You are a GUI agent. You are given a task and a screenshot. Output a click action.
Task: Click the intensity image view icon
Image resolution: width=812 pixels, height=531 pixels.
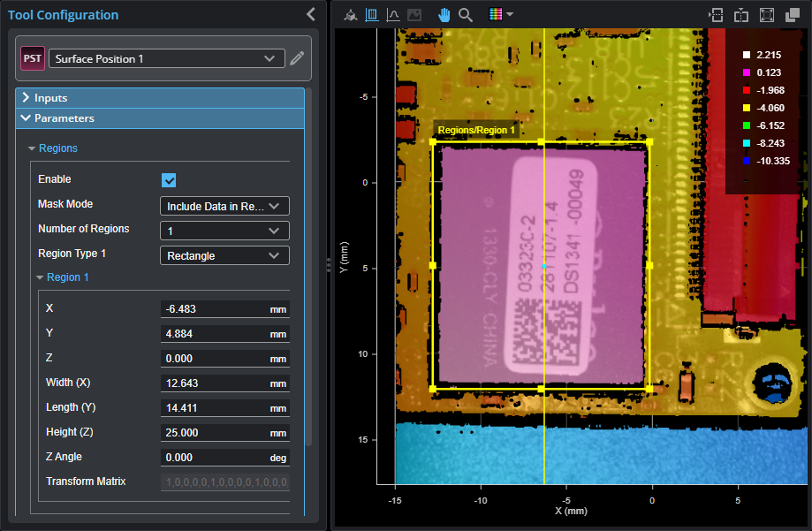tap(414, 15)
